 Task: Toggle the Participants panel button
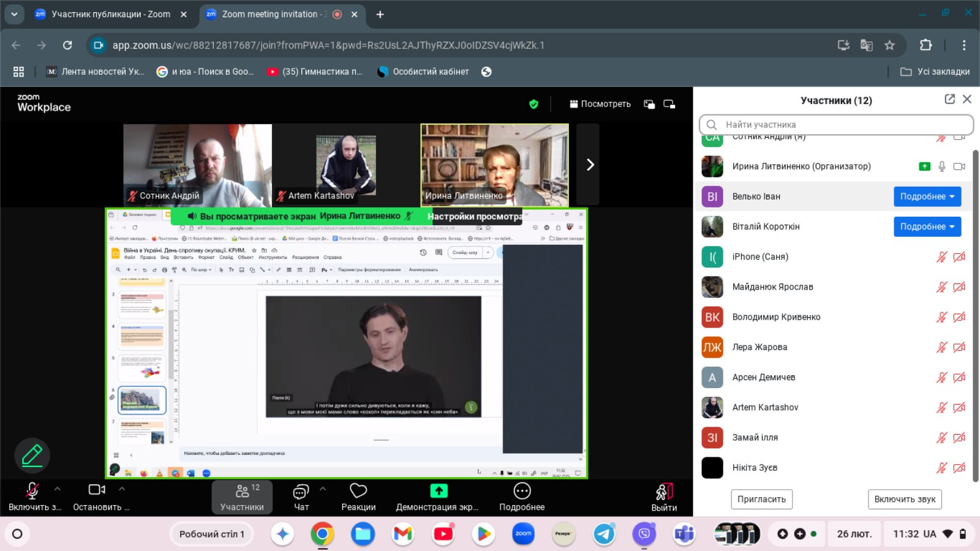[242, 497]
